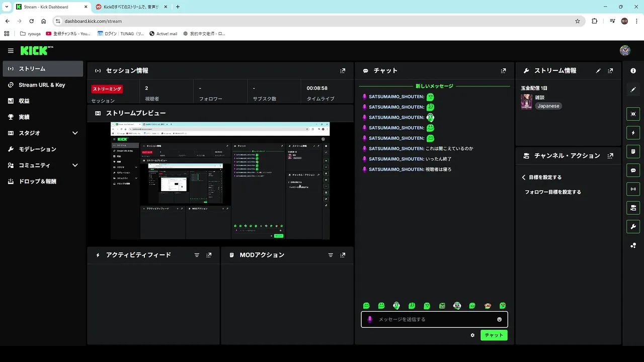Viewport: 644px width, 362px height.
Task: Send message with green チャット button
Action: (494, 335)
